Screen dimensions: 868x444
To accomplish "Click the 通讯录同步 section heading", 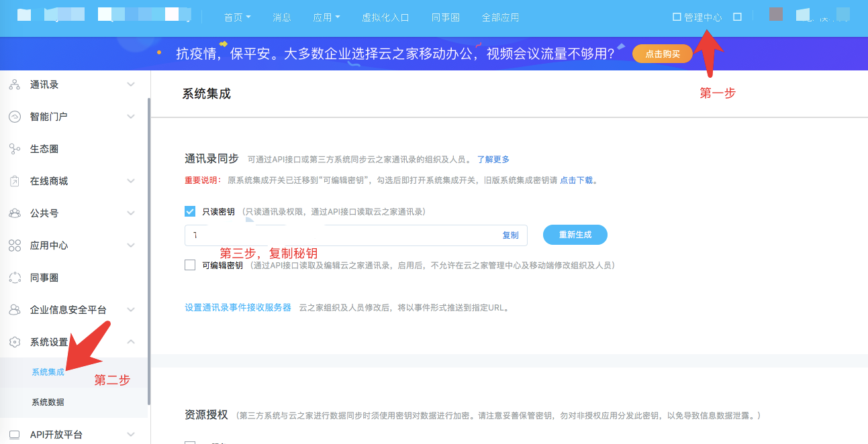I will (x=211, y=159).
